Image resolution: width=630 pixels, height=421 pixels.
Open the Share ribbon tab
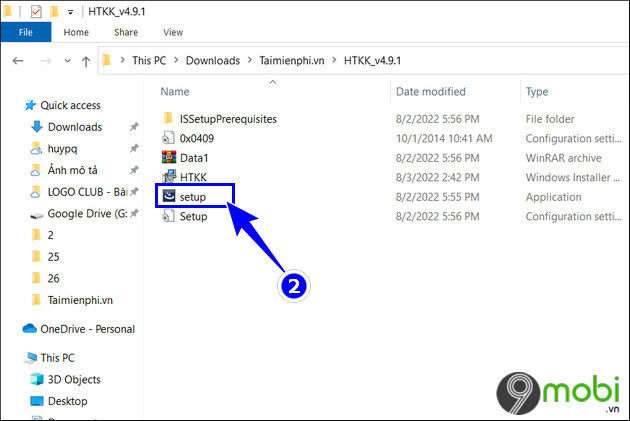point(124,32)
